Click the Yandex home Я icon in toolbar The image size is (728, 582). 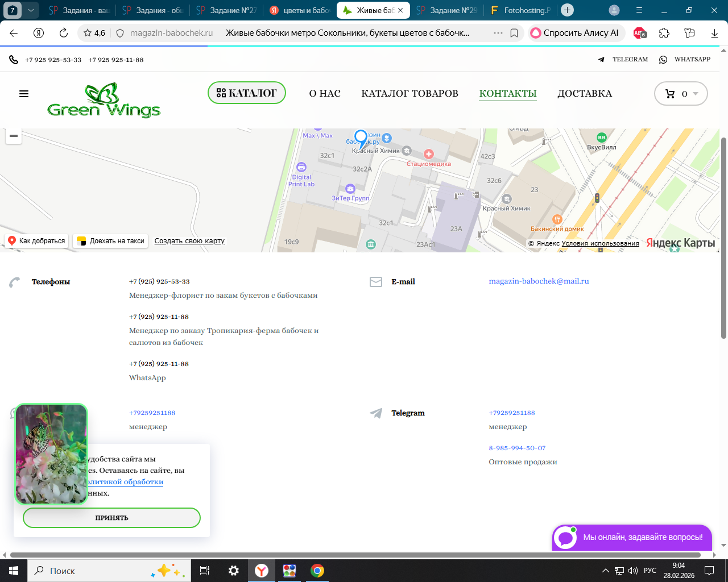coord(39,33)
